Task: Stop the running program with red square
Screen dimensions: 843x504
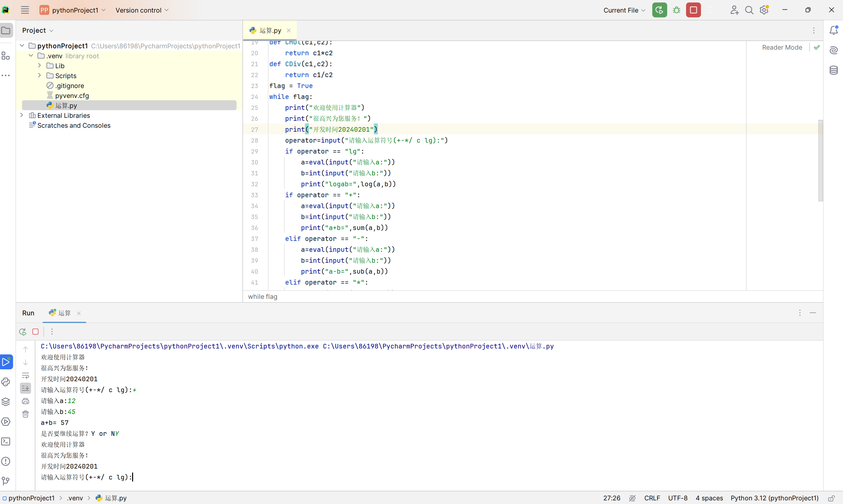Action: (693, 10)
